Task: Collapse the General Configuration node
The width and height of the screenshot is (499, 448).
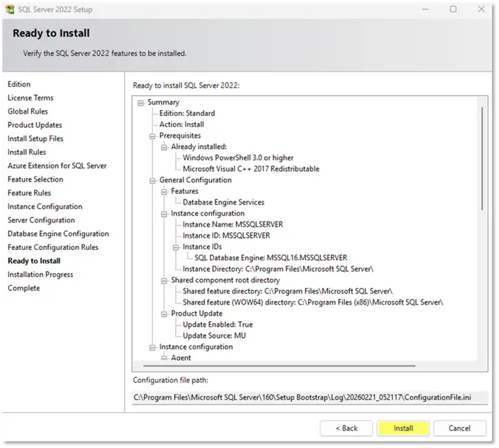Action: [152, 181]
